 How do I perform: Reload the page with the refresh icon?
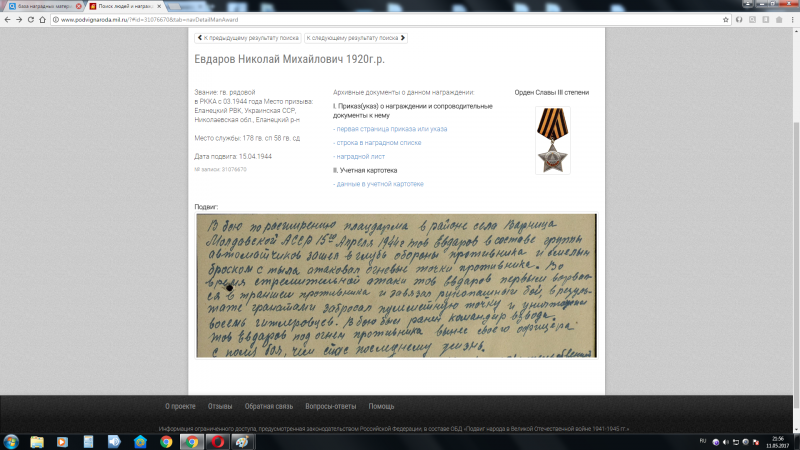(x=31, y=19)
